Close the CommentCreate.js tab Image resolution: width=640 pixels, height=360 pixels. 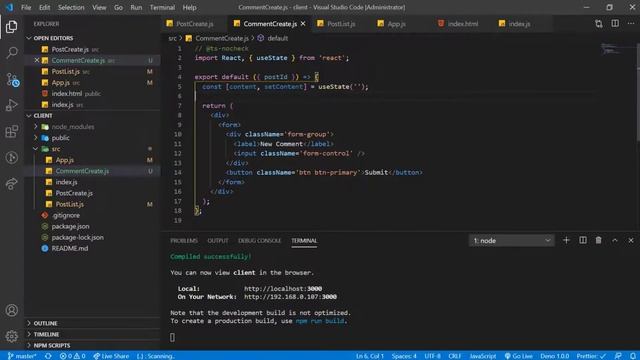coord(303,24)
